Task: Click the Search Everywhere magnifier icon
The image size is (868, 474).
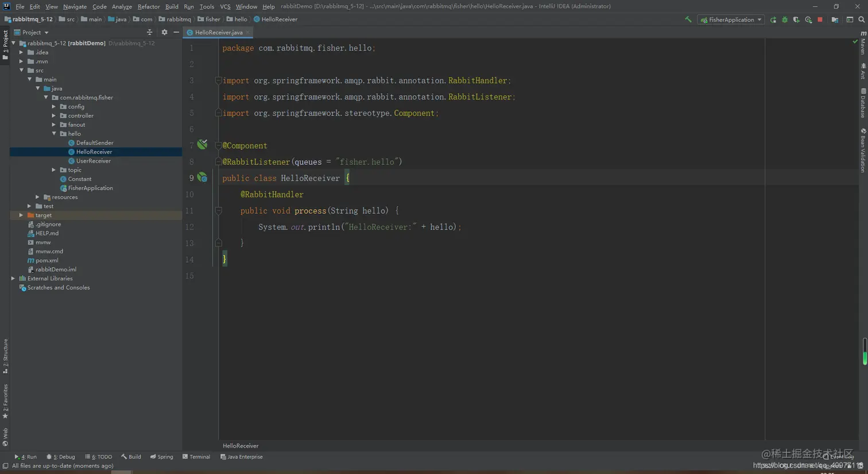Action: 861,20
